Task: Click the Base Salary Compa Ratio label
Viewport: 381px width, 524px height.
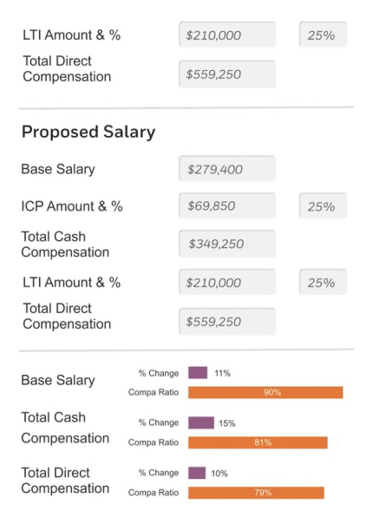Action: [x=153, y=392]
